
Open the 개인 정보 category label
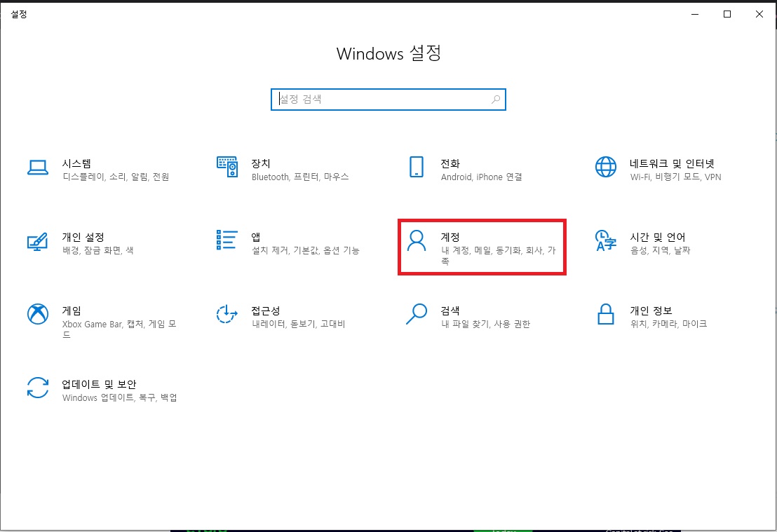pos(651,311)
